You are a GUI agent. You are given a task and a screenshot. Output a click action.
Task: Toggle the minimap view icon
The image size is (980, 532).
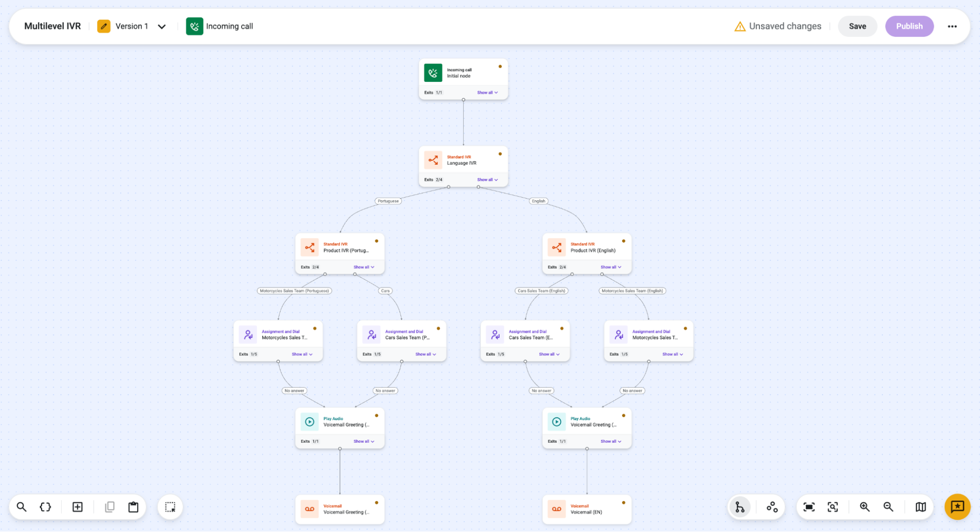(x=921, y=507)
